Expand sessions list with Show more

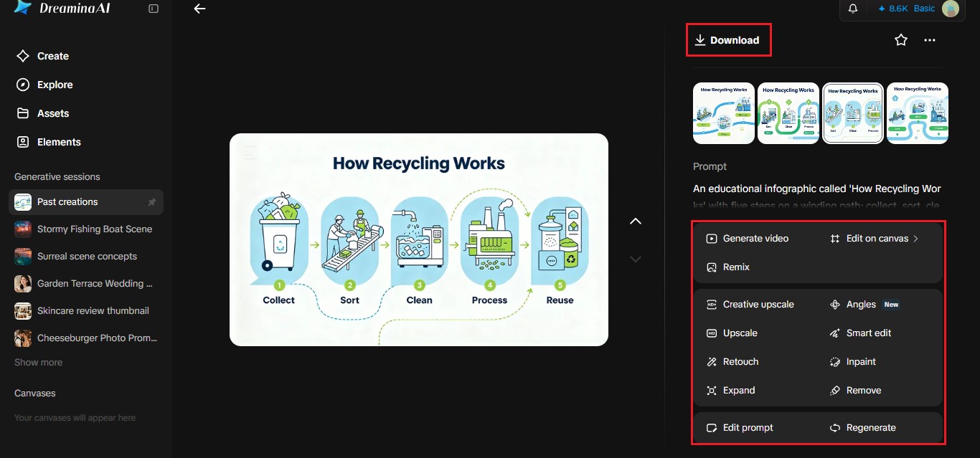[39, 363]
